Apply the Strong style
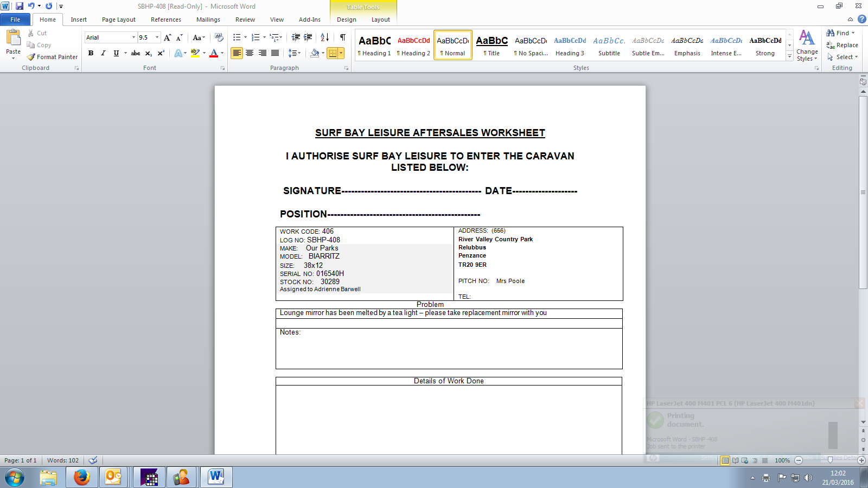Image resolution: width=868 pixels, height=488 pixels. tap(765, 46)
